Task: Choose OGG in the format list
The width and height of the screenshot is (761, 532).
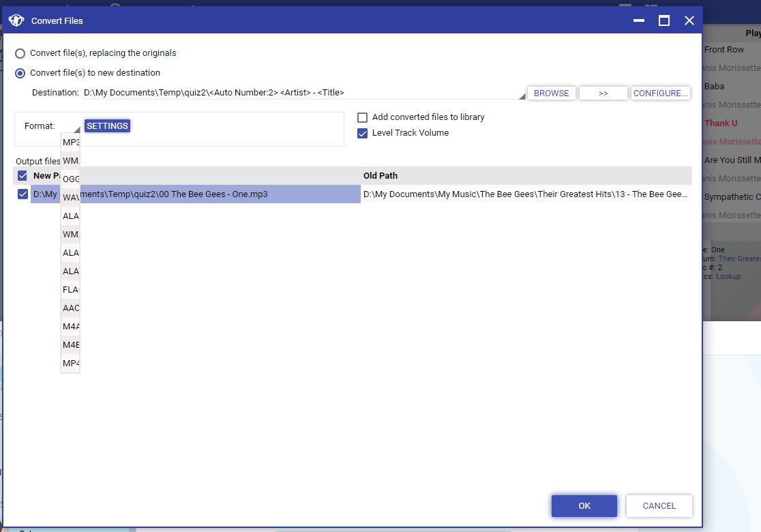Action: [71, 179]
